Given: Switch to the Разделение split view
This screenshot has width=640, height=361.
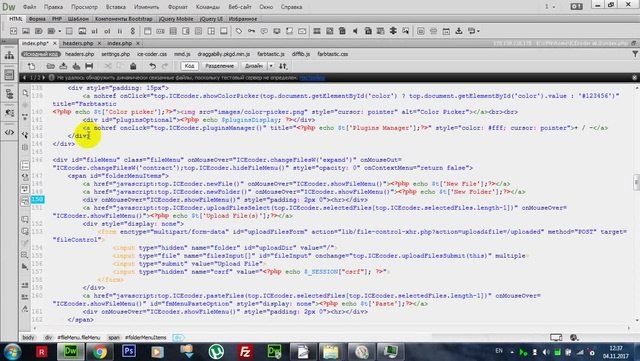Looking at the screenshot, I should point(219,66).
